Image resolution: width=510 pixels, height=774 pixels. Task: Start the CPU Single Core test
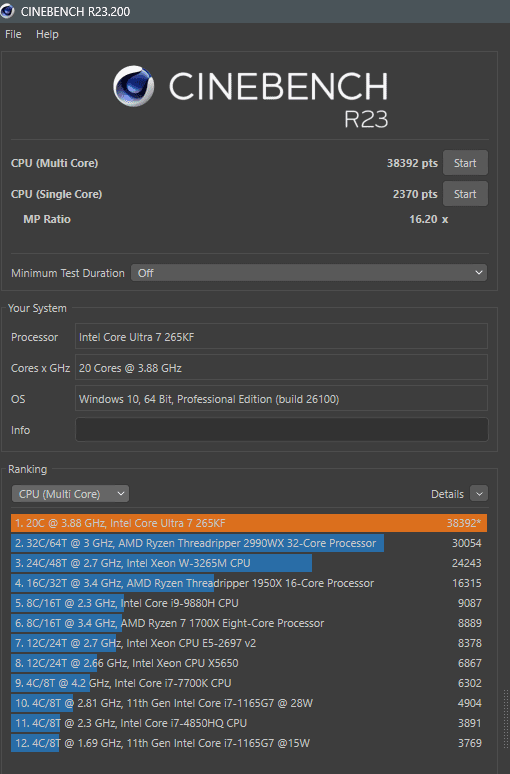click(465, 194)
